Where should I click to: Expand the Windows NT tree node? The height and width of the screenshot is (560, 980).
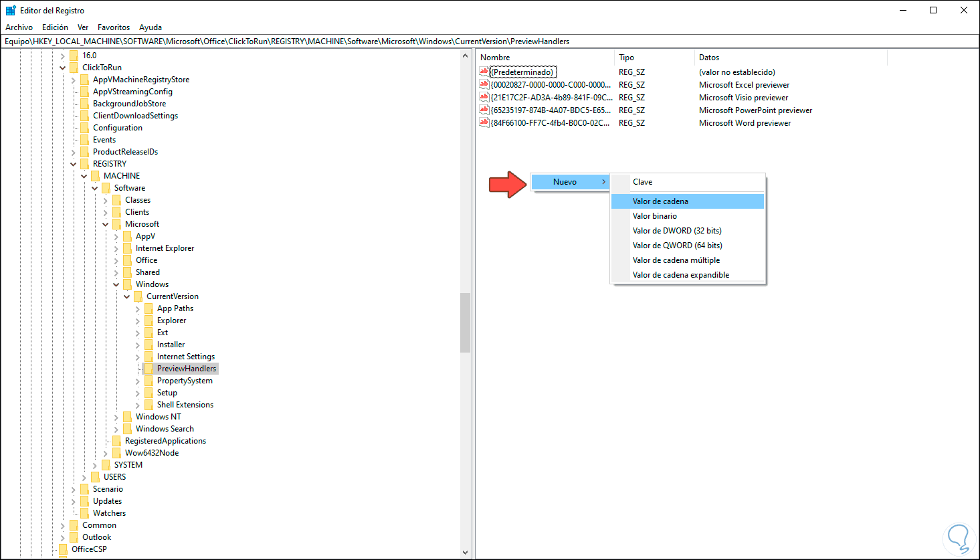tap(116, 417)
